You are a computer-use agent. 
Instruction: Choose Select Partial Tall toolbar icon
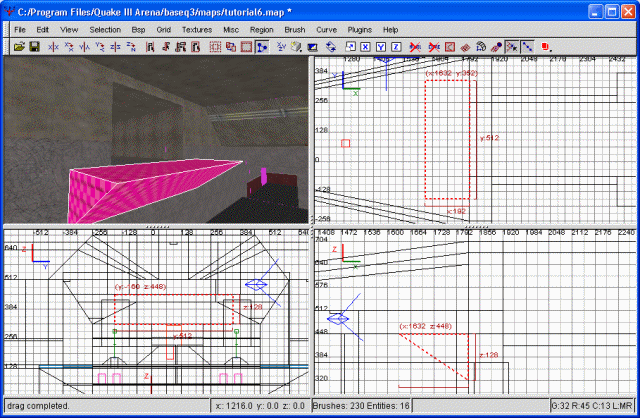coord(181,47)
